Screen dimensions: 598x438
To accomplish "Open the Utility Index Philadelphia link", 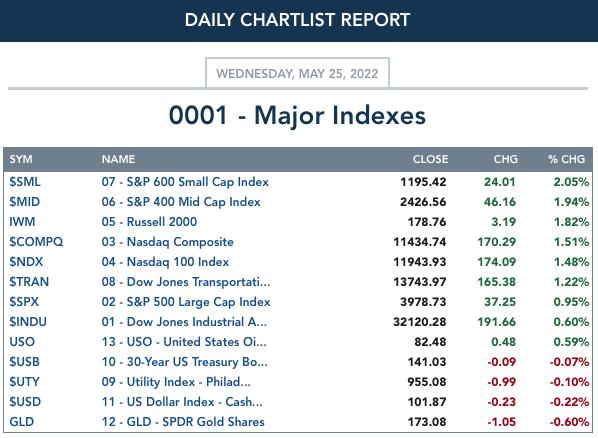I will [x=176, y=382].
